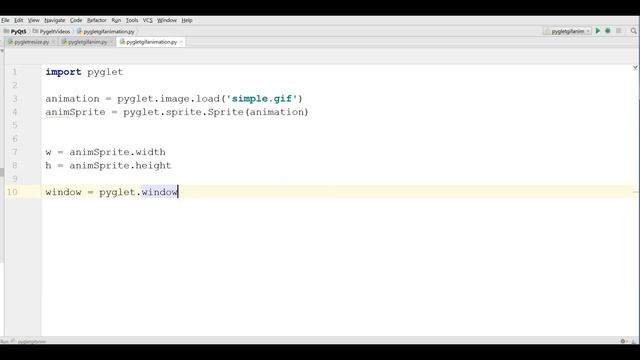Close the pygletresize.py tab
The width and height of the screenshot is (640, 360).
click(53, 42)
